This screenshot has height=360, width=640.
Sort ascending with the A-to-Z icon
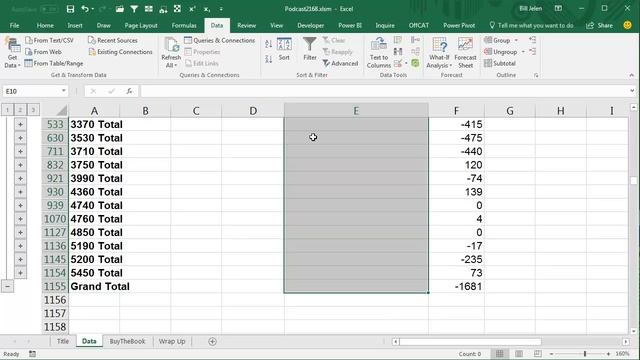pyautogui.click(x=269, y=44)
